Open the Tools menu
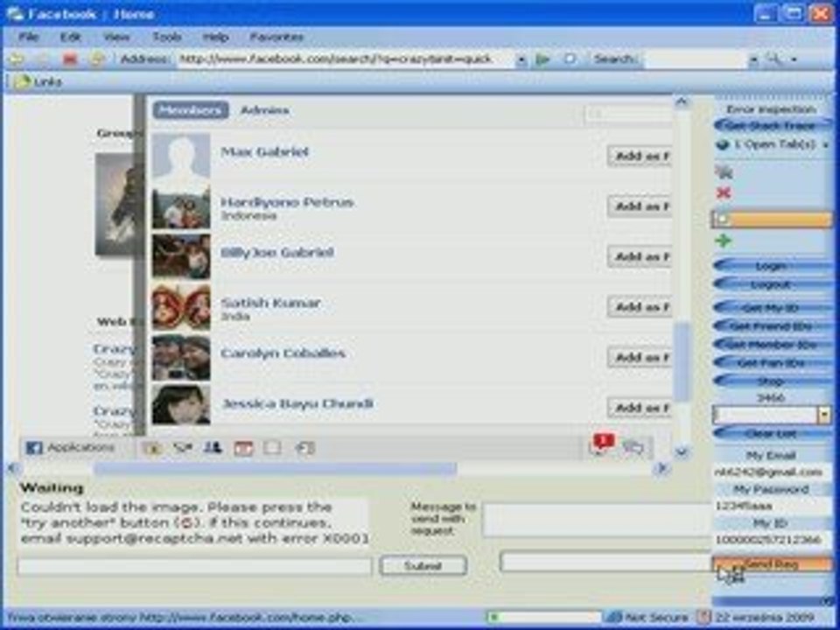Viewport: 840px width, 630px height. pos(166,37)
